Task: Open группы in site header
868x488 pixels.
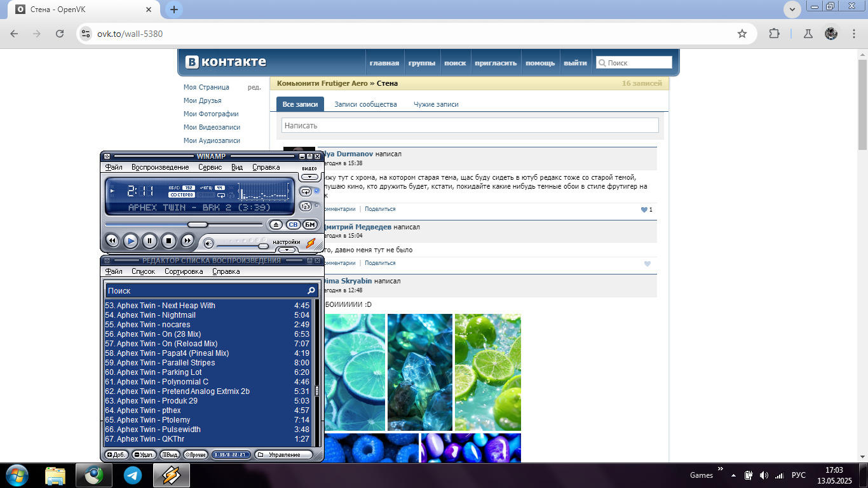Action: pos(422,63)
